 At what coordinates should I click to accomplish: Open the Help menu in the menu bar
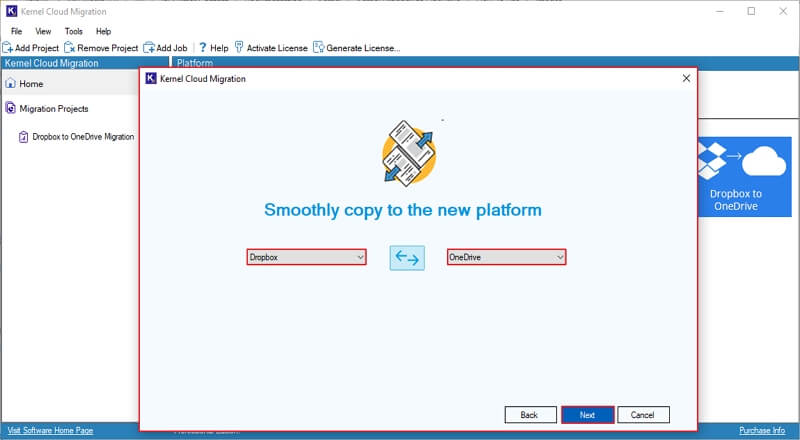(103, 31)
